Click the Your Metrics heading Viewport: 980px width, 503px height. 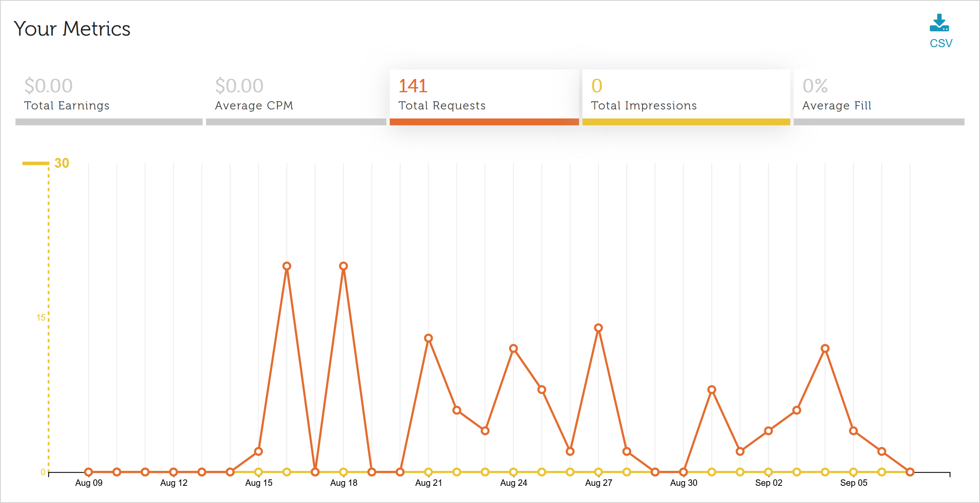72,29
